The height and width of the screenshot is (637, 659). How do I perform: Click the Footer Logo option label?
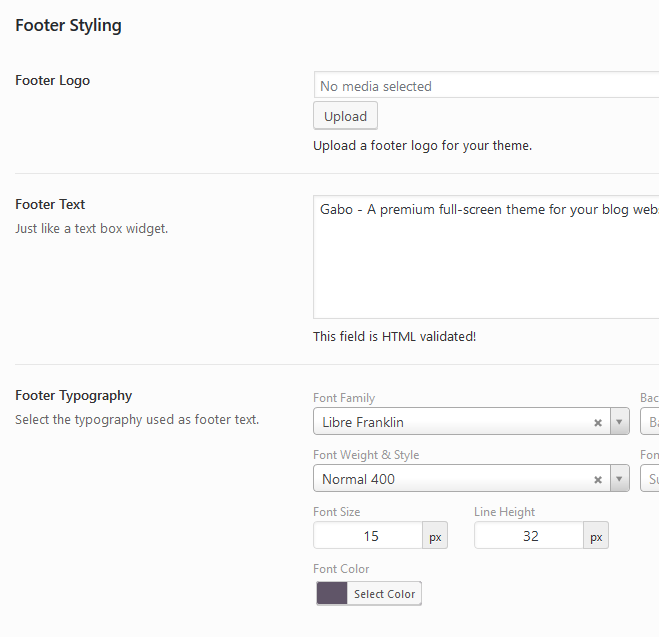(52, 81)
